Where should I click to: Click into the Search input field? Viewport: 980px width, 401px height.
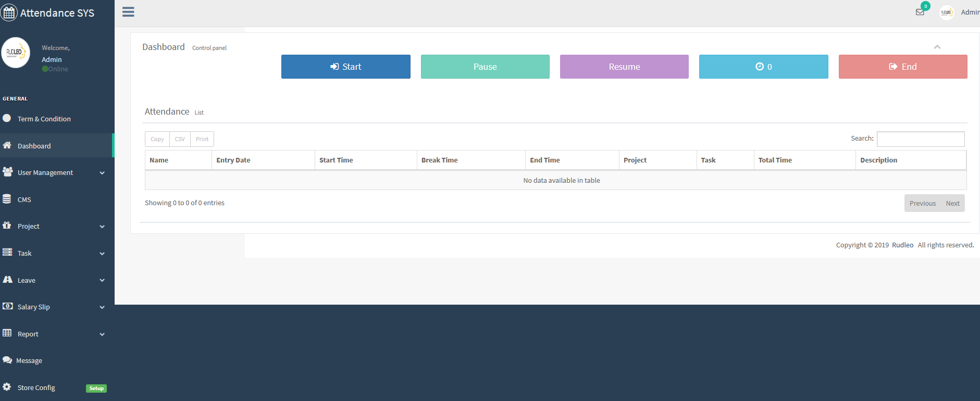coord(920,139)
